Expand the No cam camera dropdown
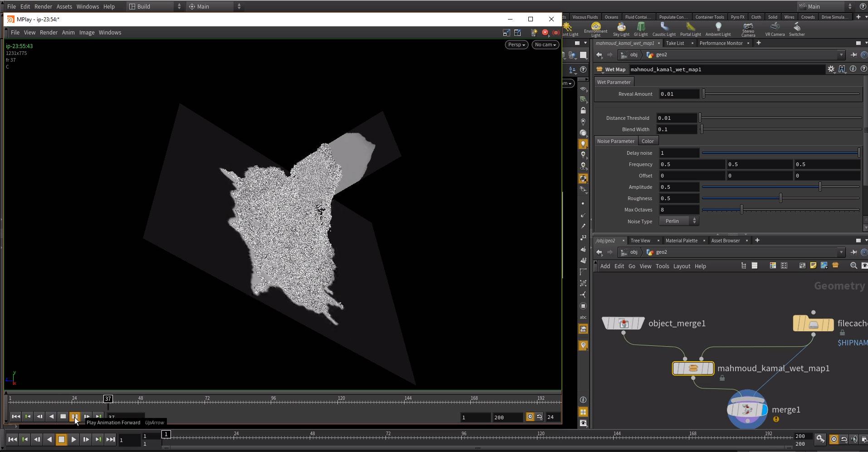868x452 pixels. (545, 44)
